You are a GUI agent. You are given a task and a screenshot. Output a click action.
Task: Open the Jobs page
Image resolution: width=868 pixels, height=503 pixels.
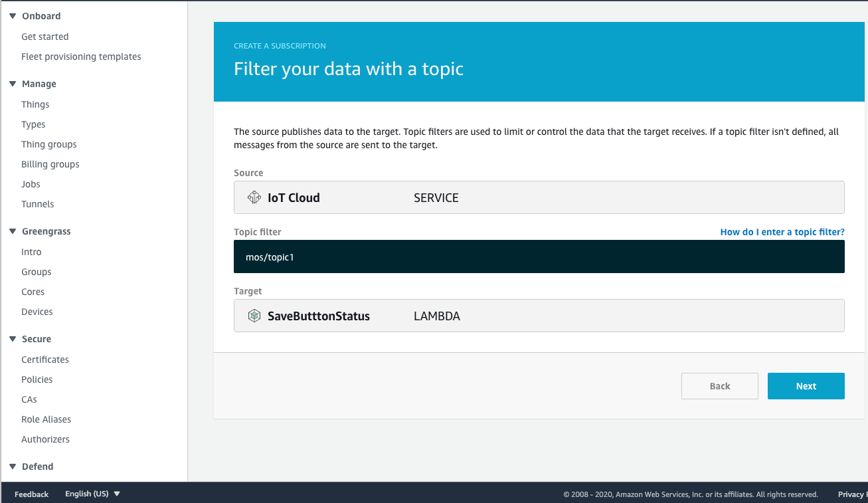(x=31, y=183)
